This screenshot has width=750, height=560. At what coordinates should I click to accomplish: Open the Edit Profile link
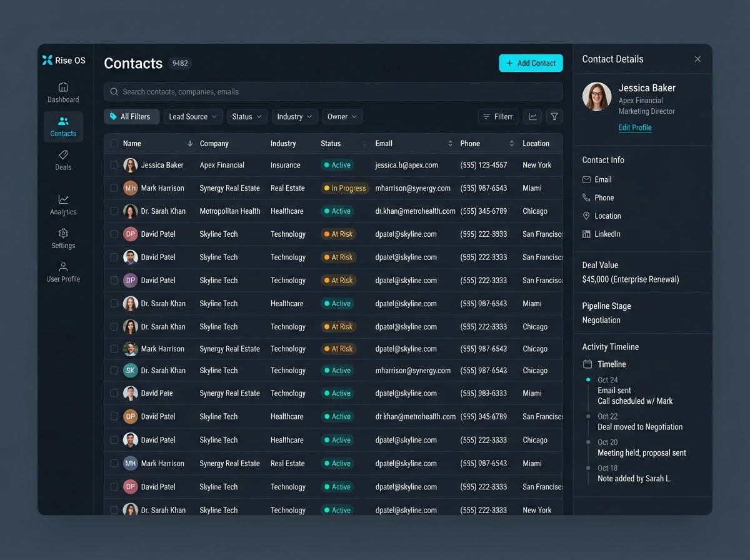point(635,127)
